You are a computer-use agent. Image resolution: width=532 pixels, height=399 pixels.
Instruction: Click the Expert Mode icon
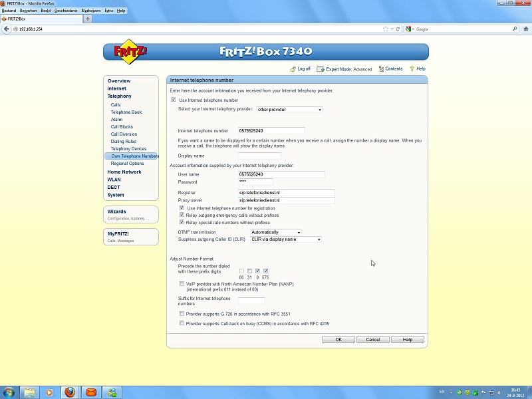click(x=321, y=69)
